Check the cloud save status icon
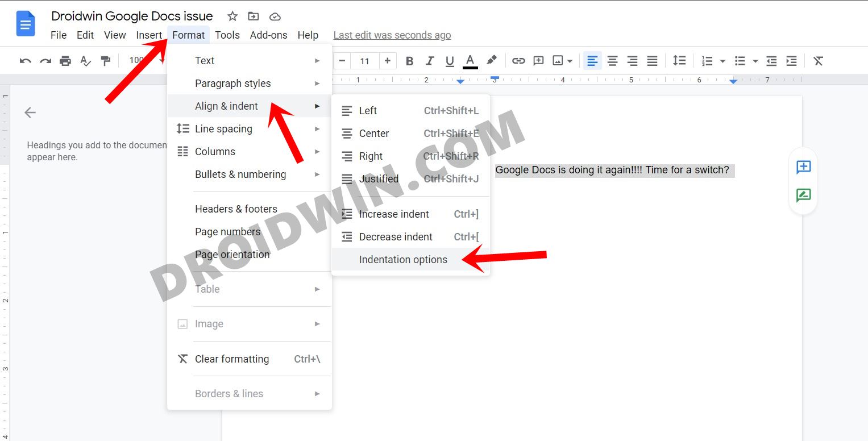The width and height of the screenshot is (868, 441). pos(275,16)
